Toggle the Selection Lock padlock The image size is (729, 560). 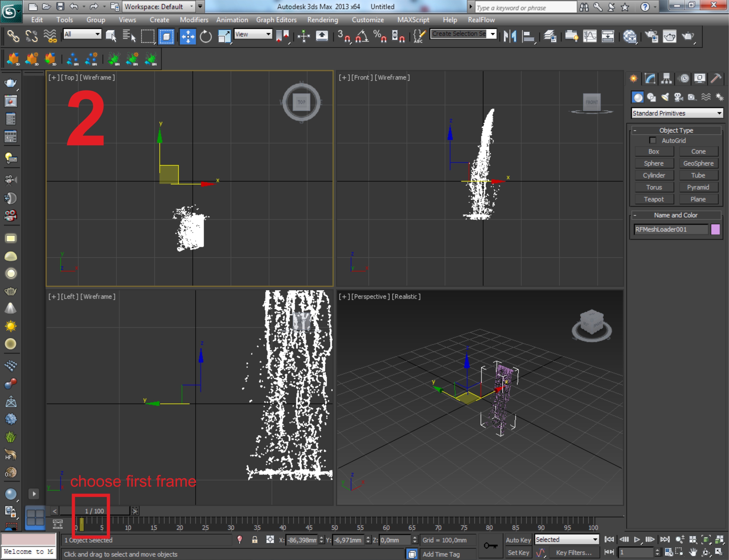point(255,540)
